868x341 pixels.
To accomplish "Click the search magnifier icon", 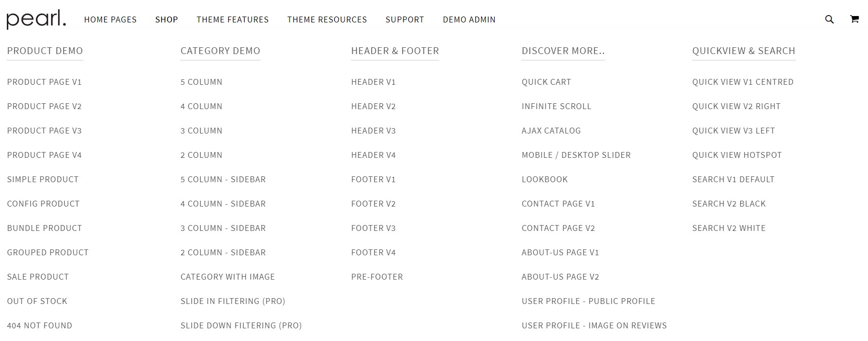I will click(x=829, y=19).
